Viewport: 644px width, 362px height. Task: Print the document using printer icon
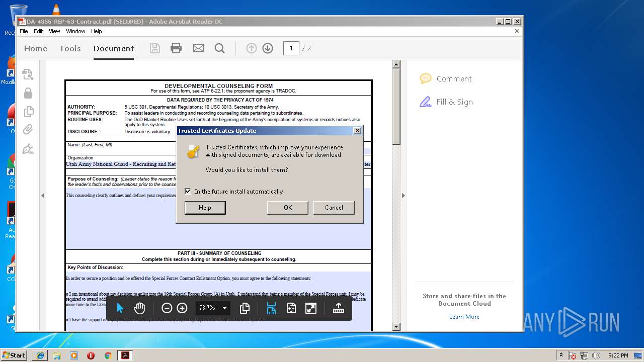[x=176, y=48]
